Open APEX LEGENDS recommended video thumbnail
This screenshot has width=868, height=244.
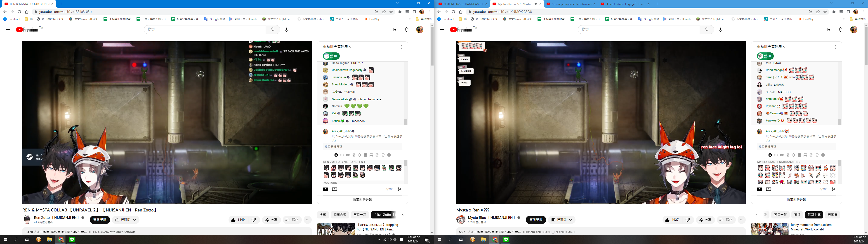click(336, 229)
